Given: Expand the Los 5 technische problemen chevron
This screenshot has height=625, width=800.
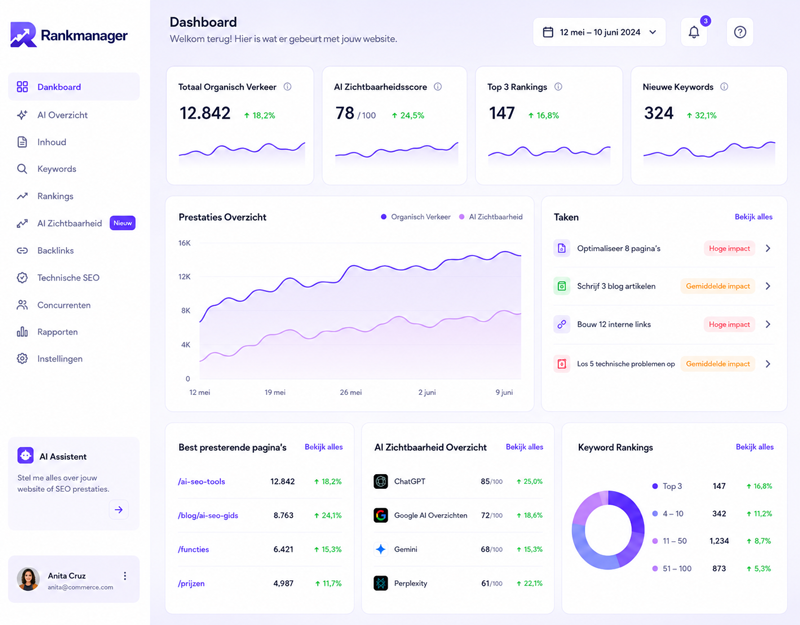Looking at the screenshot, I should pyautogui.click(x=768, y=364).
